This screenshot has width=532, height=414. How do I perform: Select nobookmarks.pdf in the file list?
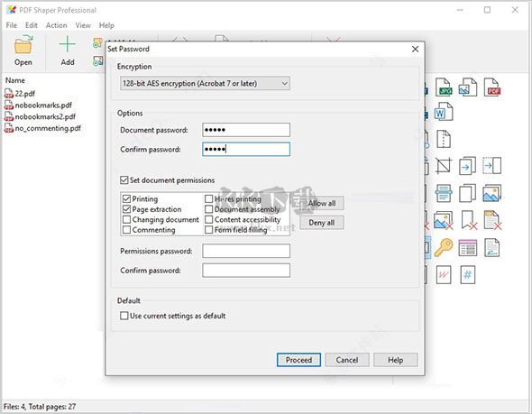(x=38, y=106)
